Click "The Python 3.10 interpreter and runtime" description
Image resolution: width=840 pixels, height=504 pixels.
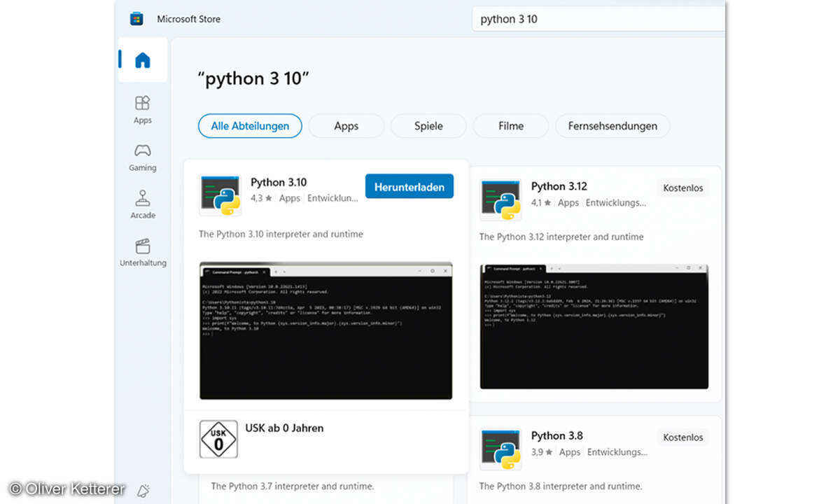[x=281, y=234]
